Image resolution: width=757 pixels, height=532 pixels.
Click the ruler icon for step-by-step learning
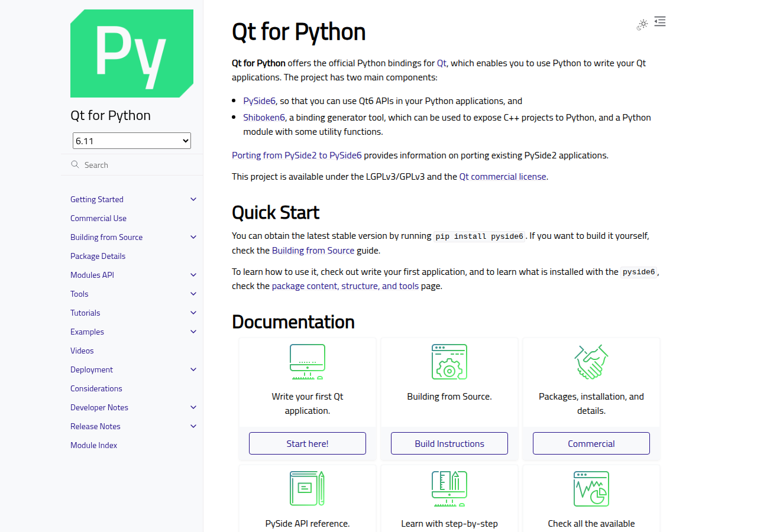[x=449, y=489]
